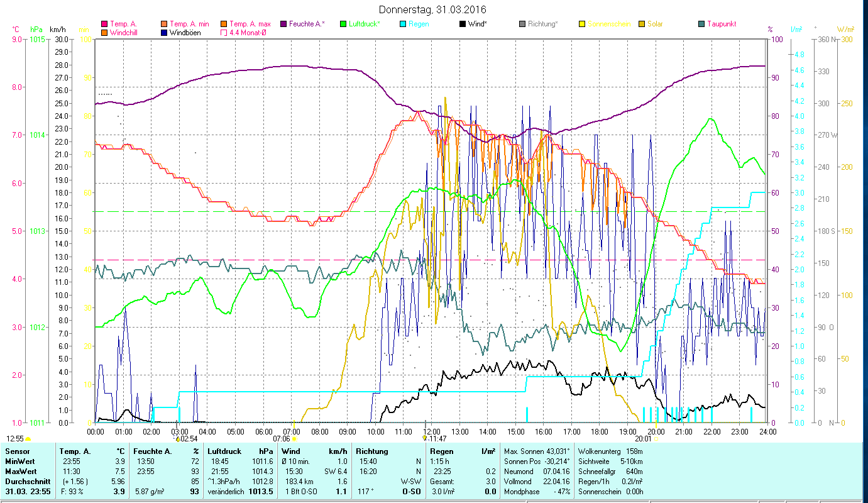Click the 18:00 tick on the time axis
Viewport: 868px width, 503px height.
pyautogui.click(x=600, y=431)
